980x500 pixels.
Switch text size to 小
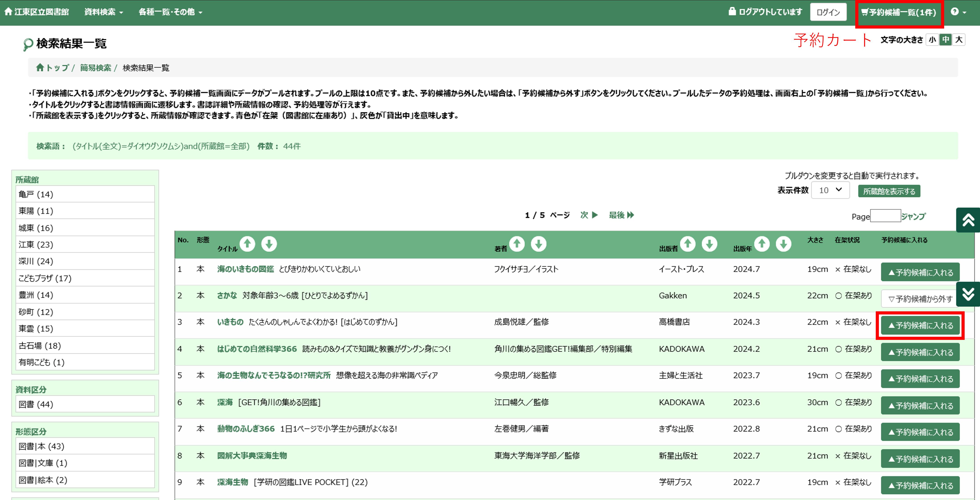[x=932, y=40]
